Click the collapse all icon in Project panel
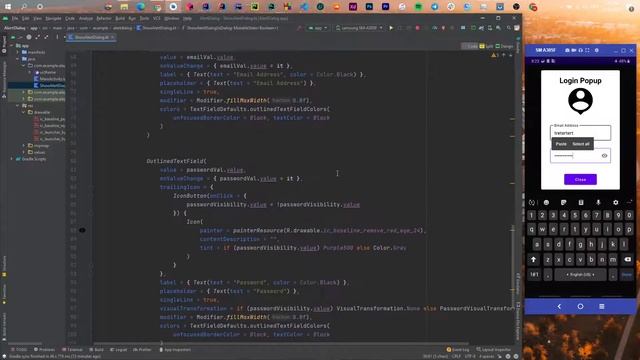This screenshot has height=360, width=640. coord(46,37)
